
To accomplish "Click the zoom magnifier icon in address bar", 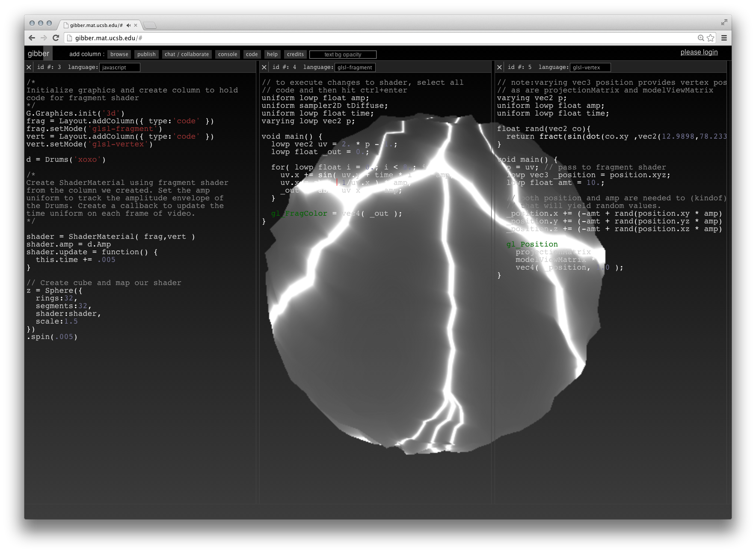I will 701,38.
